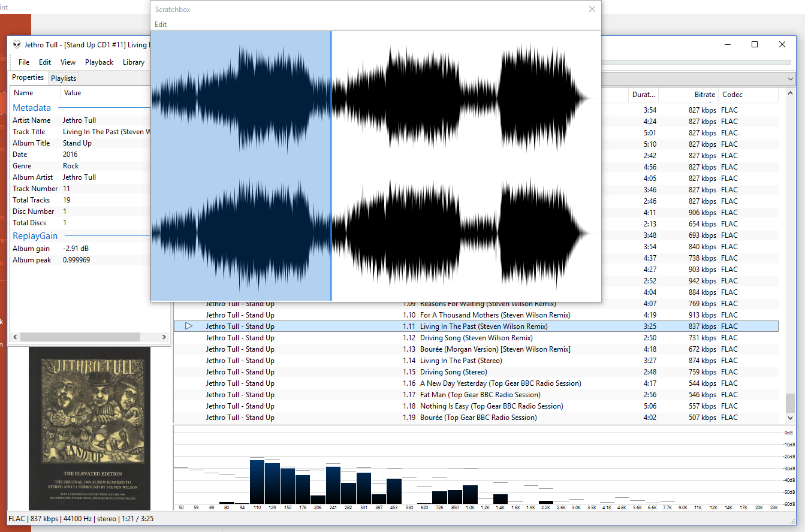Sort playlist by Duration column header
Image resolution: width=805 pixels, height=532 pixels.
coord(644,95)
